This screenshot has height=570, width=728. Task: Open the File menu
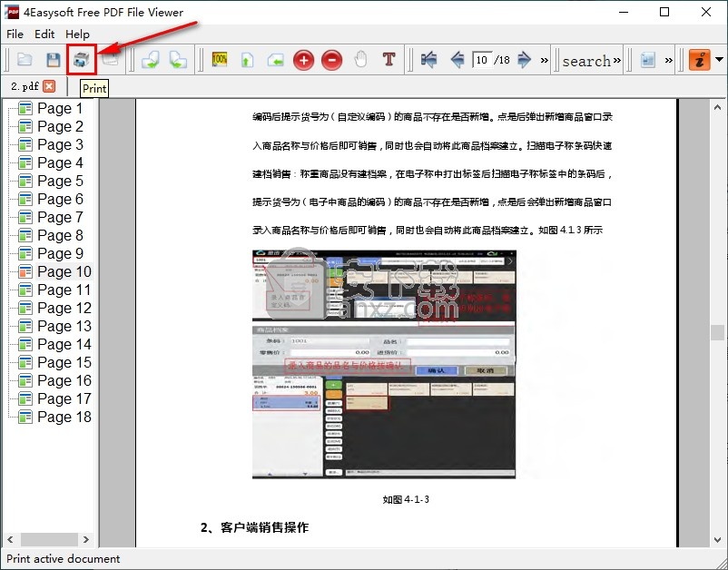pos(15,34)
